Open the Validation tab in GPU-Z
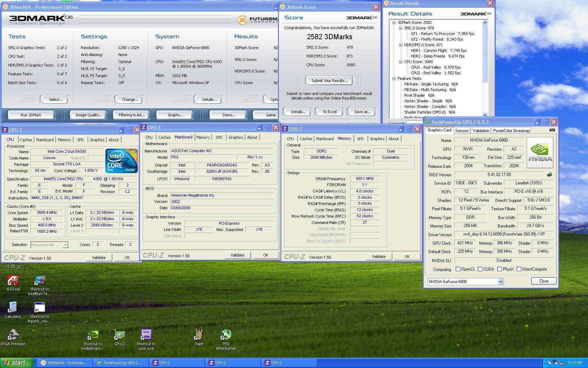Viewport: 588px width, 368px height. click(481, 130)
